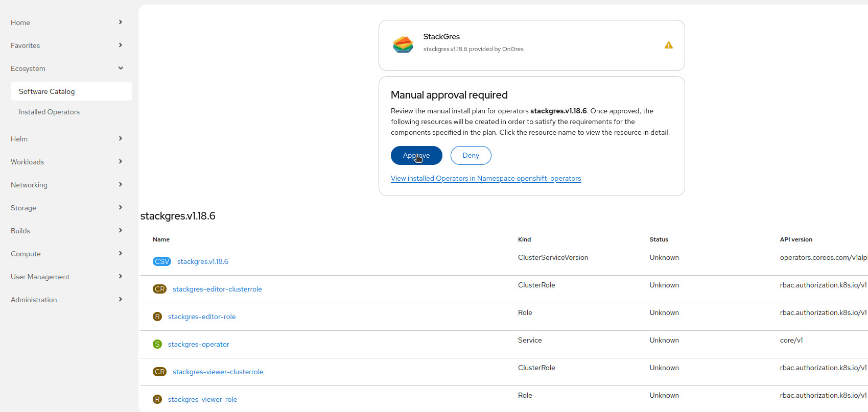Deny the manual install plan
The width and height of the screenshot is (868, 412).
click(x=471, y=156)
